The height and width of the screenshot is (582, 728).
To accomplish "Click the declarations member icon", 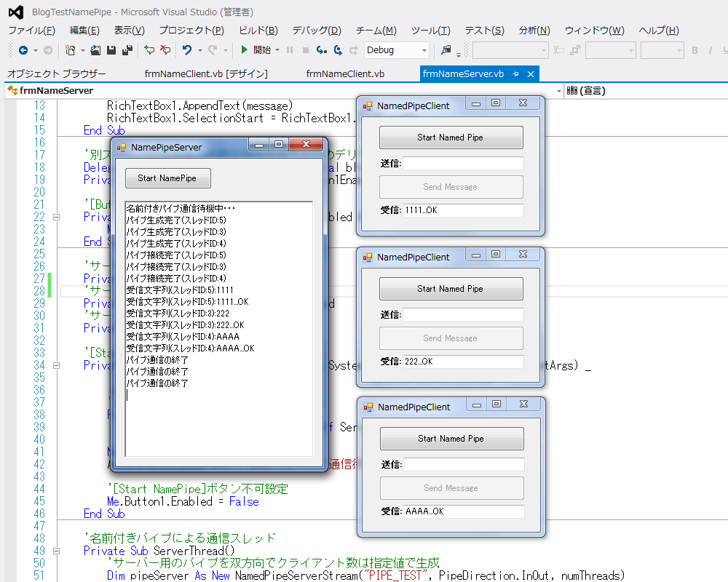I will point(572,90).
